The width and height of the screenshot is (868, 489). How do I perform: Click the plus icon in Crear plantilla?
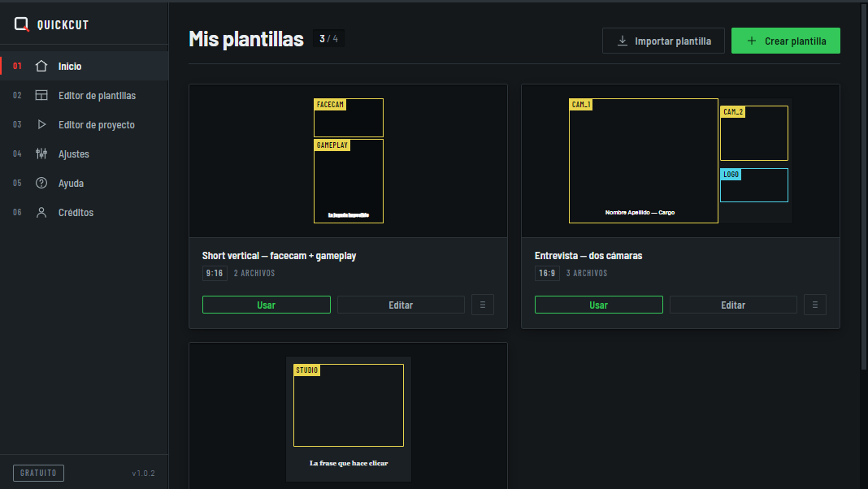tap(751, 41)
